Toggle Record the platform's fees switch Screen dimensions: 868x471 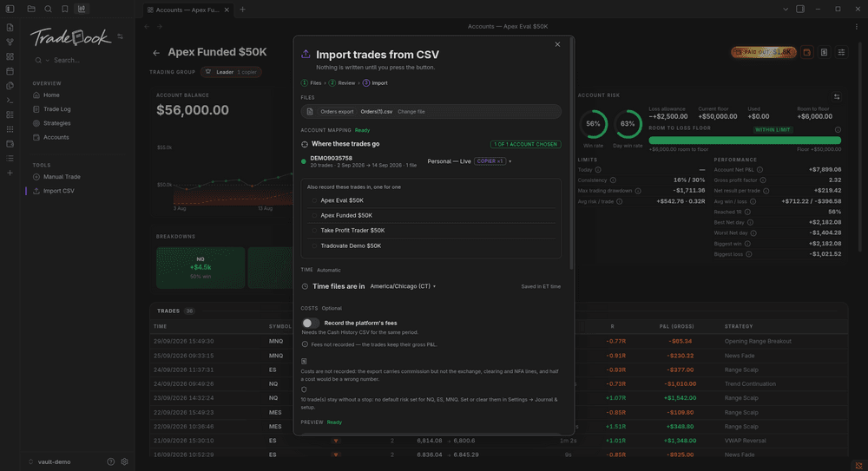pyautogui.click(x=310, y=323)
